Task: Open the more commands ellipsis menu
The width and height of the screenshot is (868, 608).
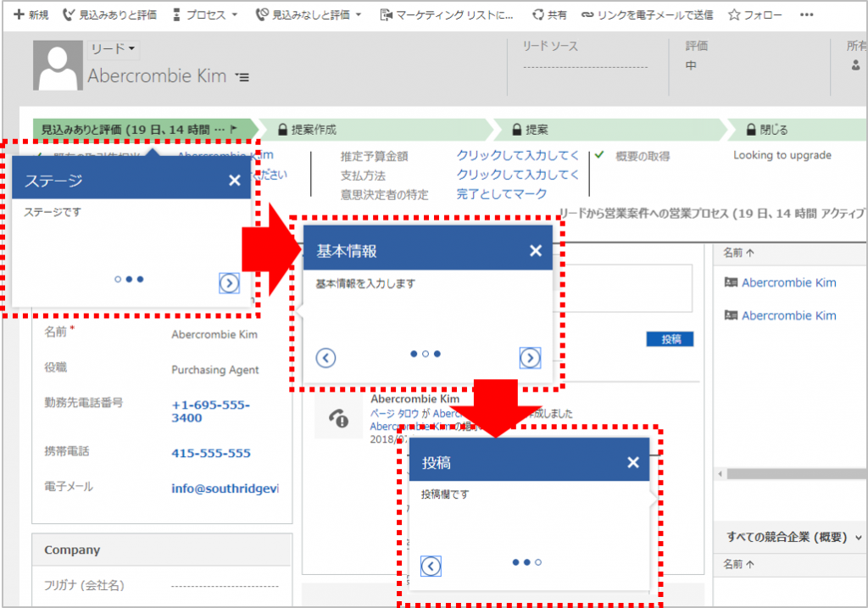Action: click(x=807, y=15)
